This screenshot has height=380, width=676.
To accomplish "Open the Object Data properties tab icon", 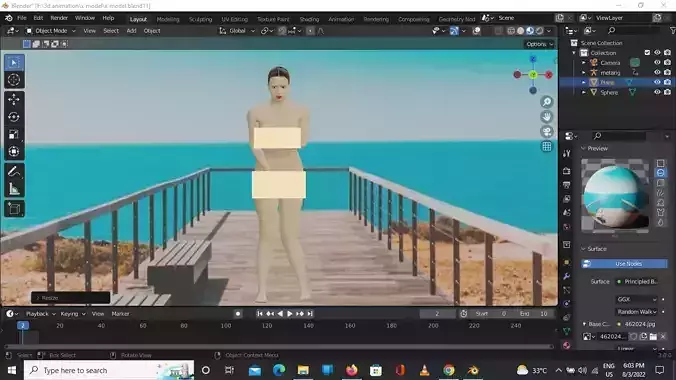I will tap(566, 331).
